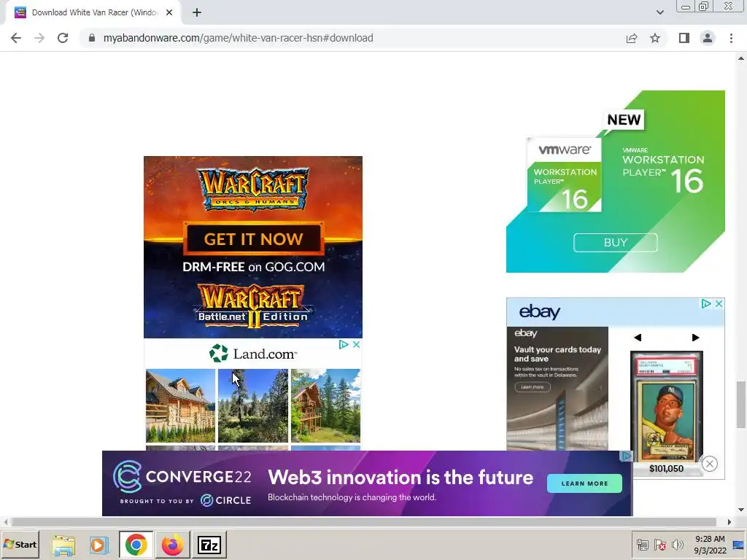Launch Windows Media Player from taskbar
The width and height of the screenshot is (747, 560).
click(99, 545)
